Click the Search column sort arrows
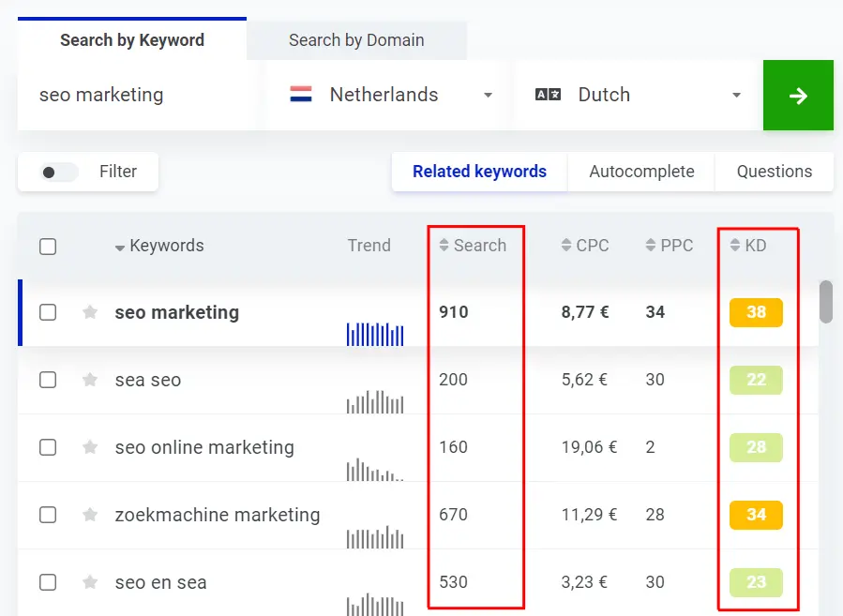843x616 pixels. (x=444, y=246)
